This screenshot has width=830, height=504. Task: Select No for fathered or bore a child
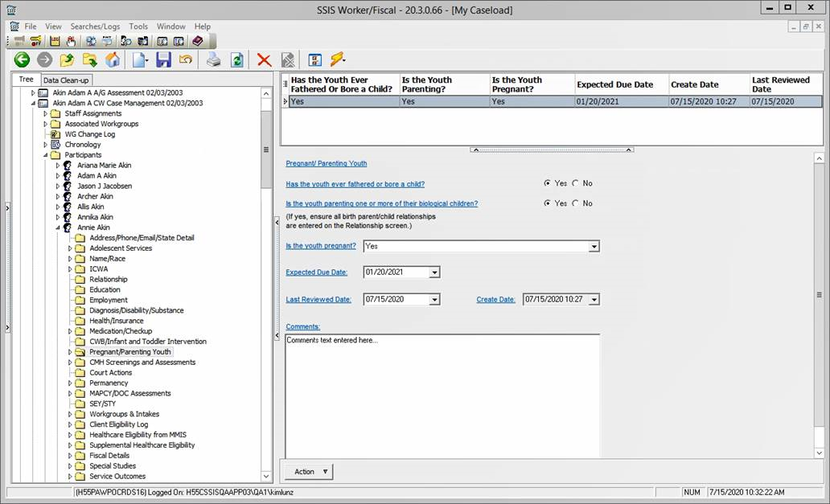[x=575, y=183]
